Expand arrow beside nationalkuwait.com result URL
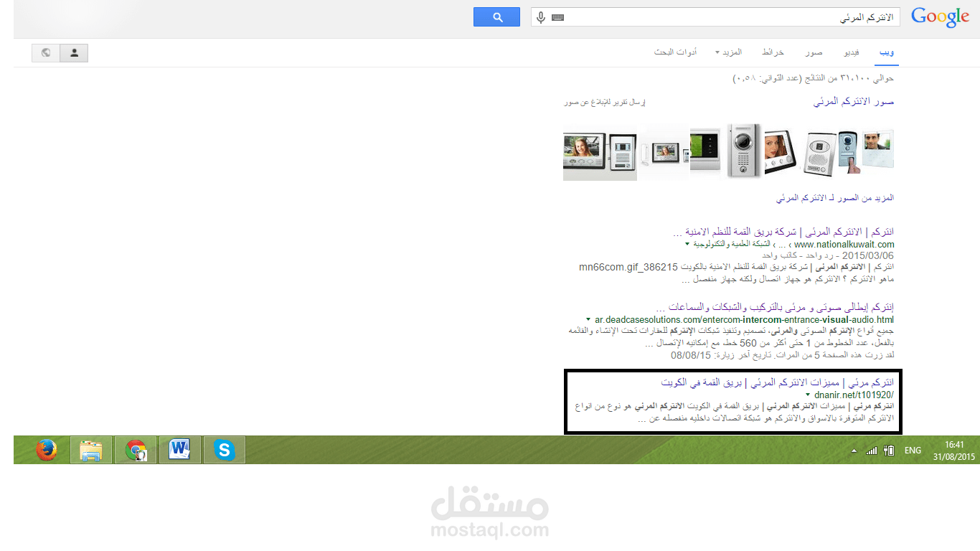The width and height of the screenshot is (980, 551). coord(687,245)
